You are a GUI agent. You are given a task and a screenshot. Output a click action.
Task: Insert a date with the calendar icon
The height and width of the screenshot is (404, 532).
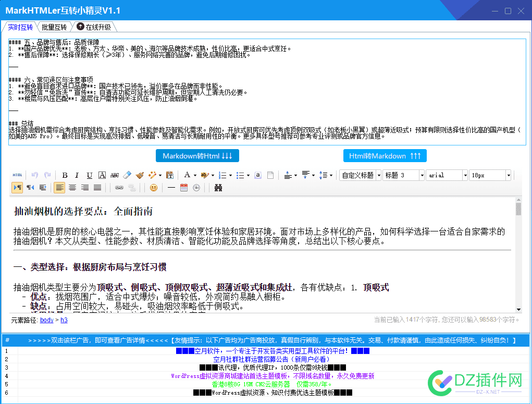pos(184,188)
